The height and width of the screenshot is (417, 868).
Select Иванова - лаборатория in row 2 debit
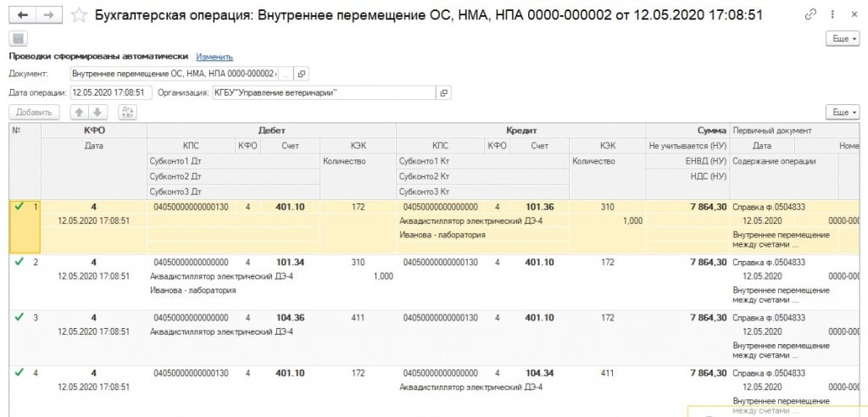coord(192,290)
